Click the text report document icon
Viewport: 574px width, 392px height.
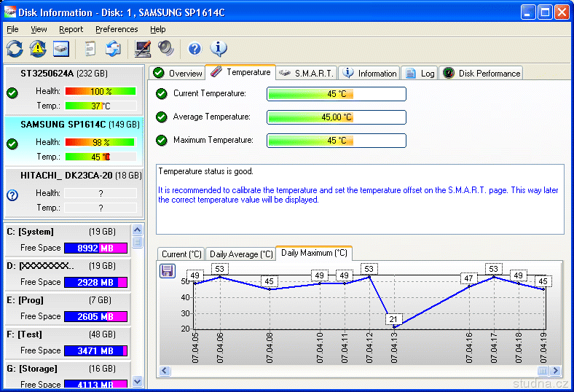90,49
